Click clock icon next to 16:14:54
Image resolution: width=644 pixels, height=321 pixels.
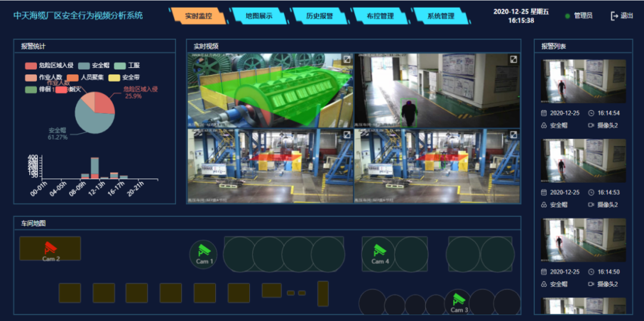tap(592, 113)
